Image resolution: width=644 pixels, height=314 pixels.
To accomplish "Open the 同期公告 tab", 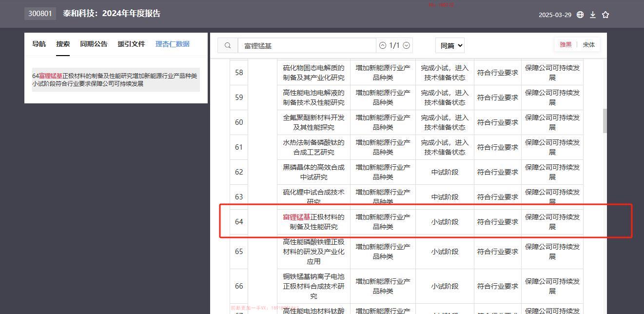I will coord(94,44).
